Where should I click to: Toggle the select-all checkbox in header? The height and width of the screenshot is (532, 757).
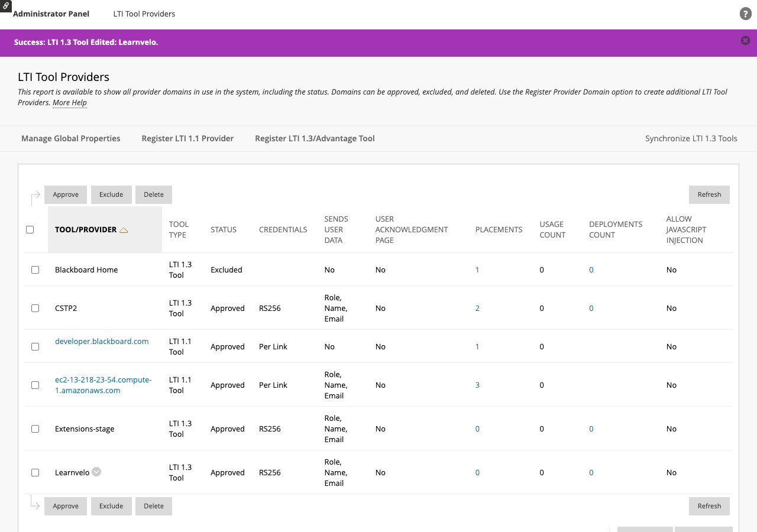(x=30, y=230)
